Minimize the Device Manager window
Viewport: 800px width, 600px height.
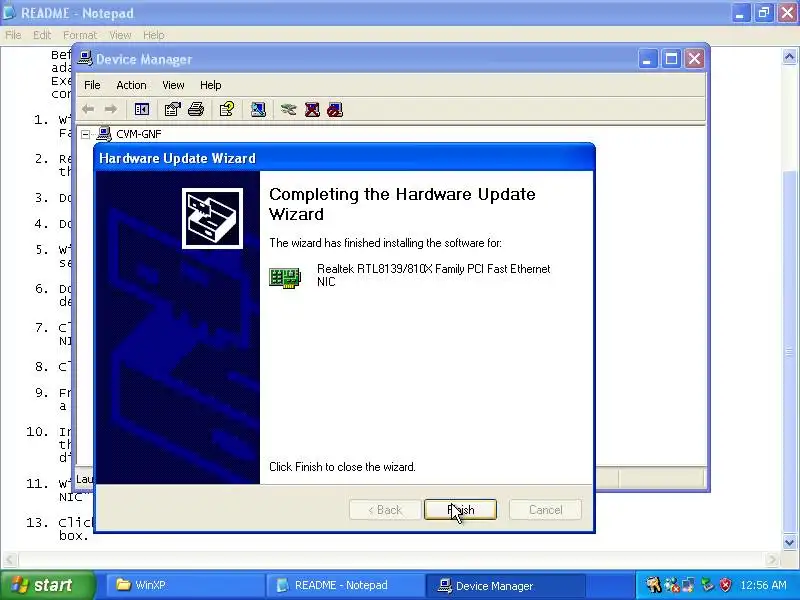click(x=647, y=59)
